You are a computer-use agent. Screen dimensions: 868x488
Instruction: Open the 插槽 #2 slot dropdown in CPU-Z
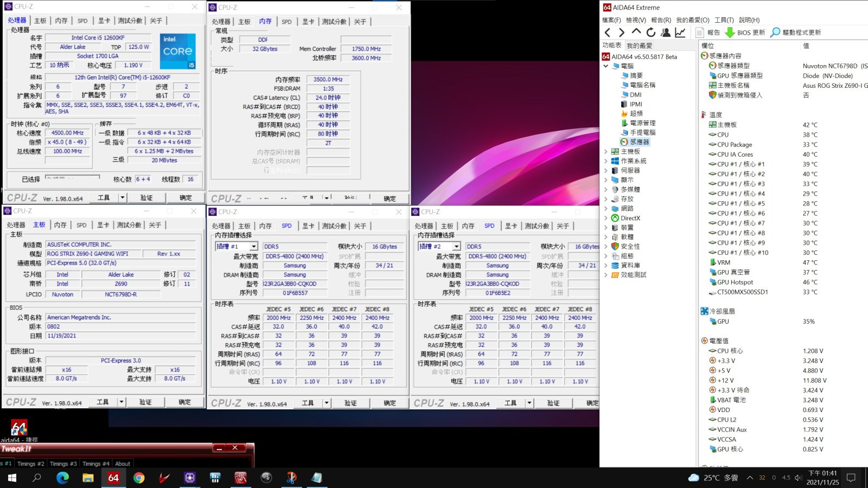tap(456, 246)
